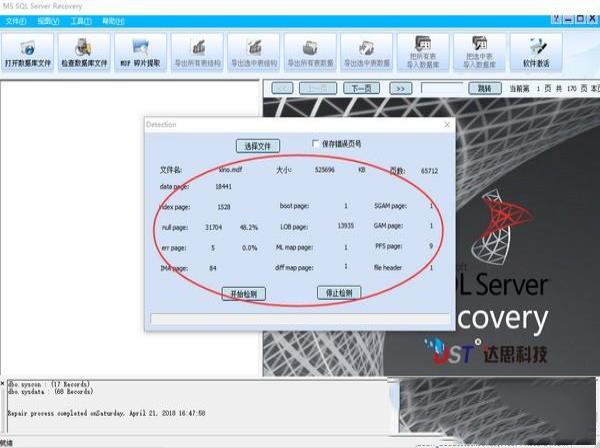Click the file name value xino.mdf

tap(230, 169)
